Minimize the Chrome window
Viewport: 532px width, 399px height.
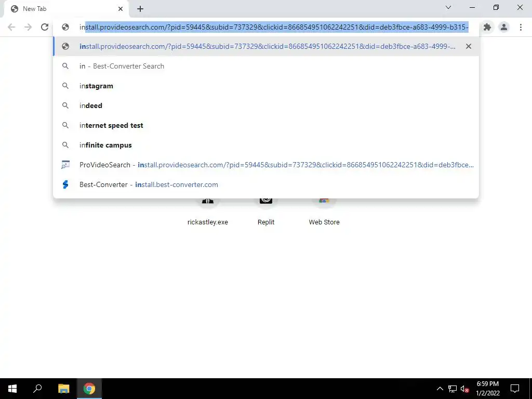[472, 7]
